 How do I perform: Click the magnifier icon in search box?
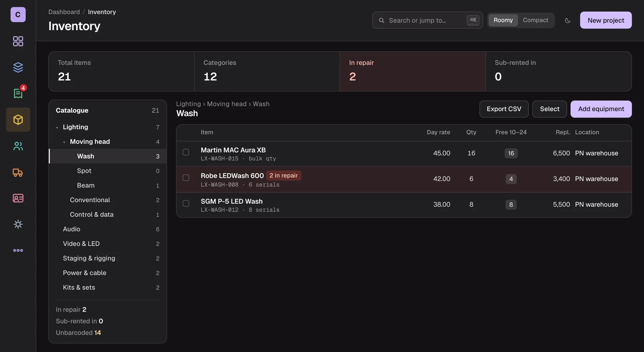pos(382,20)
